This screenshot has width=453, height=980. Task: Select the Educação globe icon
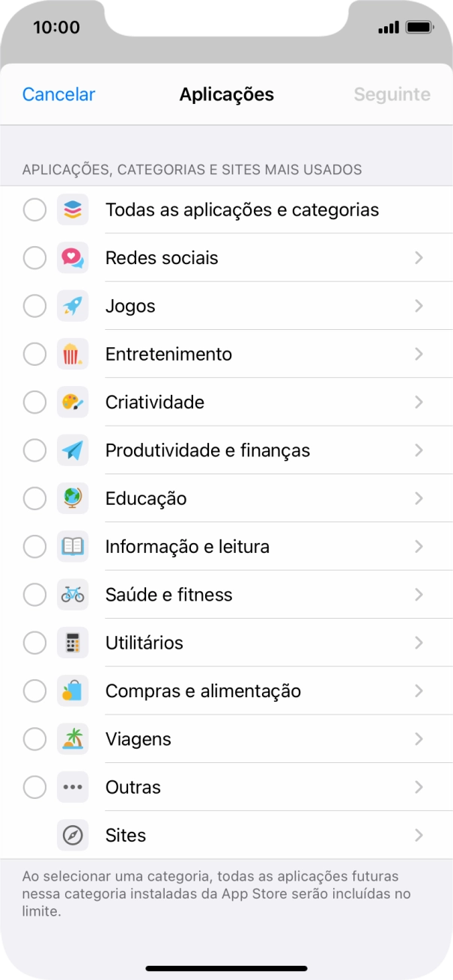point(73,498)
